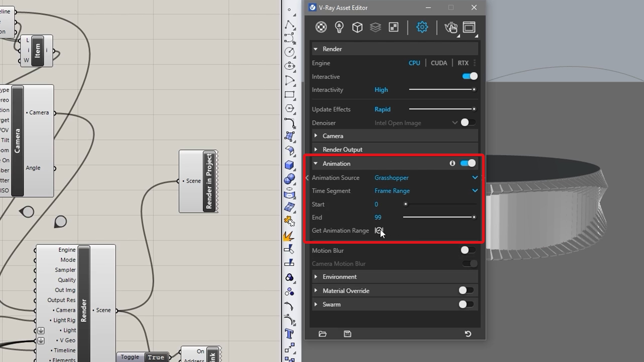
Task: Collapse the Render section
Action: click(x=316, y=49)
